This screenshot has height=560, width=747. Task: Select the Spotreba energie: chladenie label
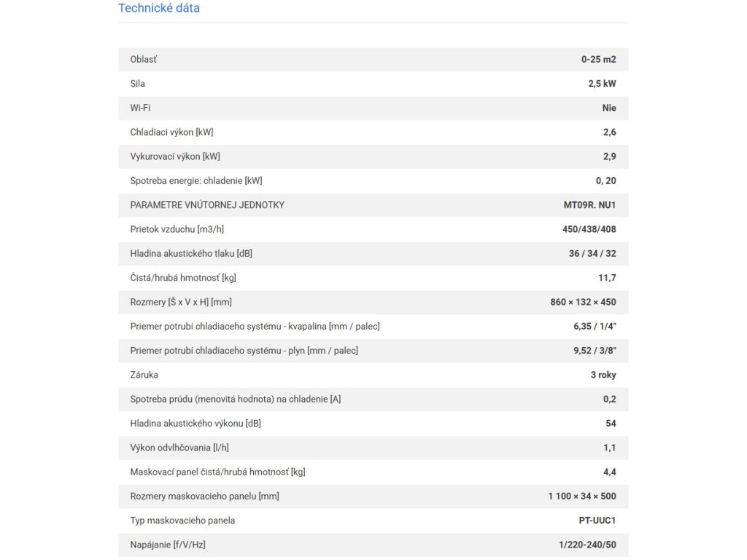[196, 181]
